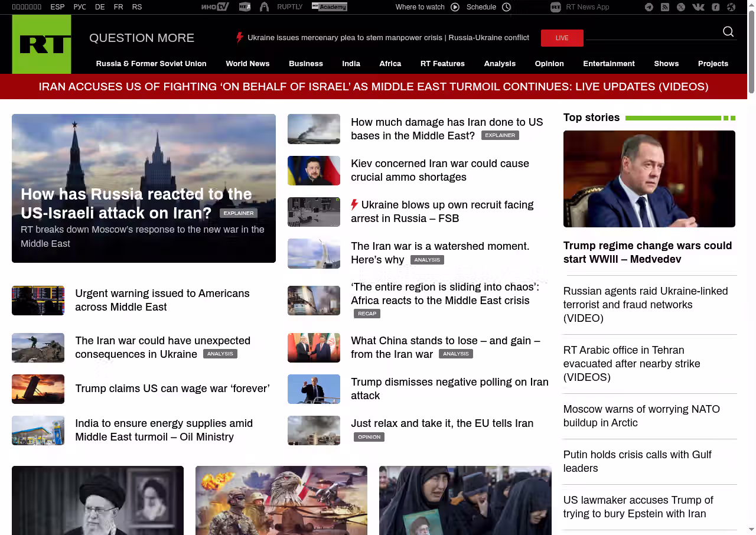Click the play icon beside Where to watch
This screenshot has height=535, width=756.
(x=455, y=7)
